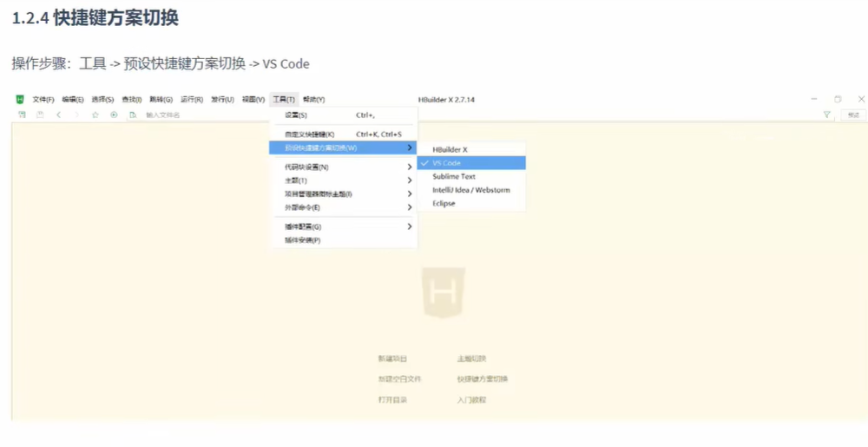Viewport: 868px width, 447px height.
Task: Expand the 主题(T) submenu arrow
Action: pyautogui.click(x=409, y=181)
